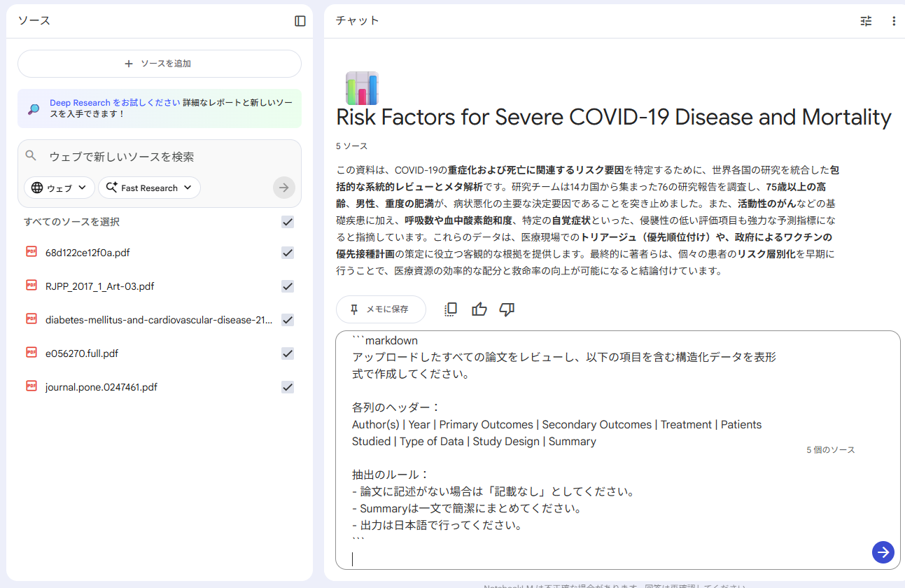The height and width of the screenshot is (588, 905).
Task: Click the notebook title Risk Factors heading
Action: pos(614,117)
